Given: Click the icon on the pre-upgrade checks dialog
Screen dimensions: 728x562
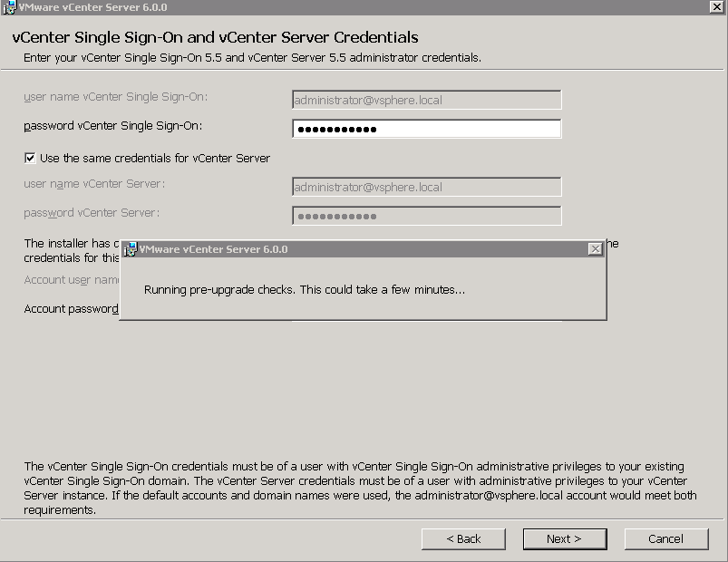Looking at the screenshot, I should pyautogui.click(x=130, y=249).
